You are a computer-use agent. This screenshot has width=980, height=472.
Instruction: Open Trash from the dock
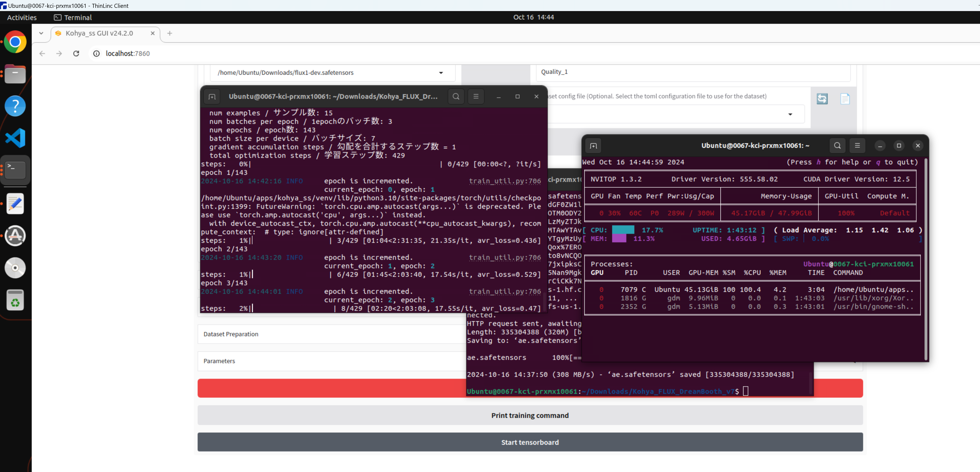pyautogui.click(x=15, y=300)
